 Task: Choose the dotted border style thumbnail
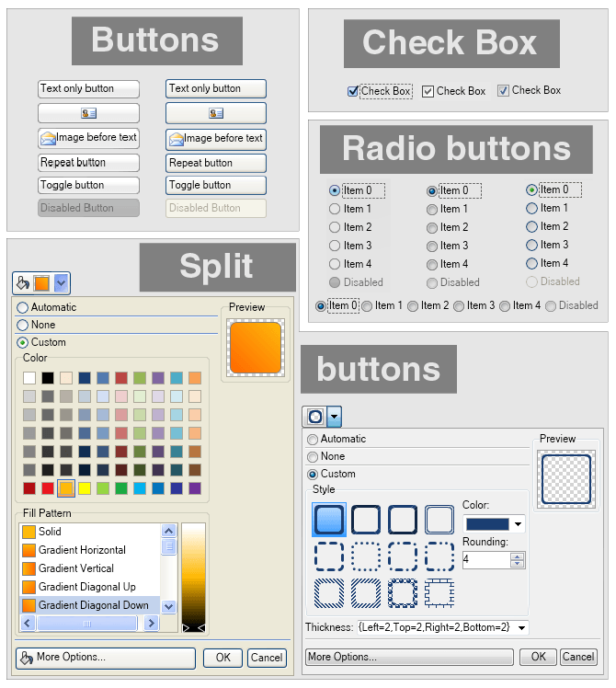366,556
